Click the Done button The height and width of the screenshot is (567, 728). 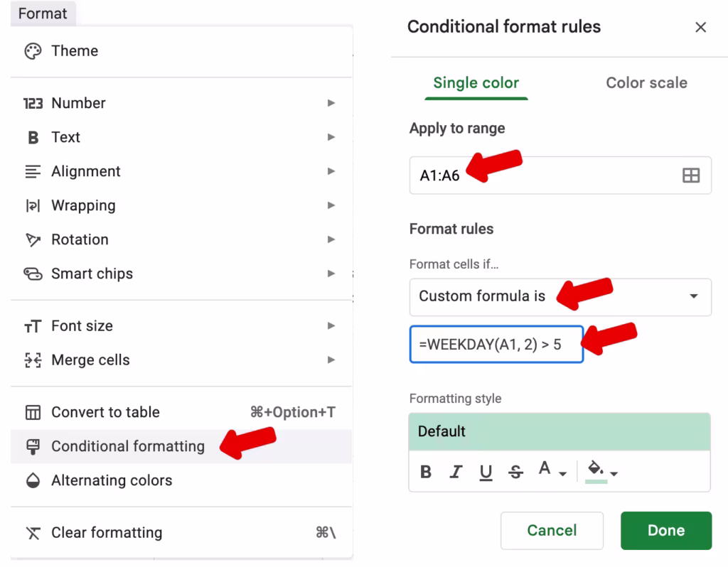pyautogui.click(x=665, y=530)
